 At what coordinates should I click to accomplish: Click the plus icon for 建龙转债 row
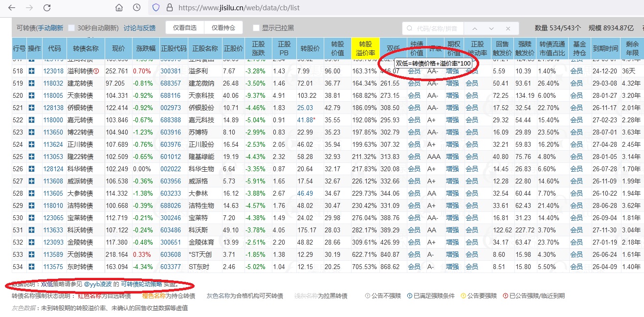pos(32,83)
